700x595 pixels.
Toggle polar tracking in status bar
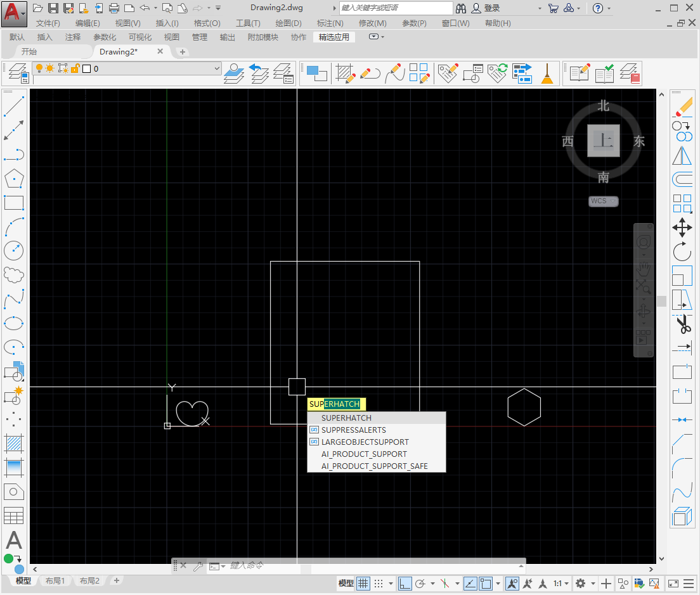420,584
